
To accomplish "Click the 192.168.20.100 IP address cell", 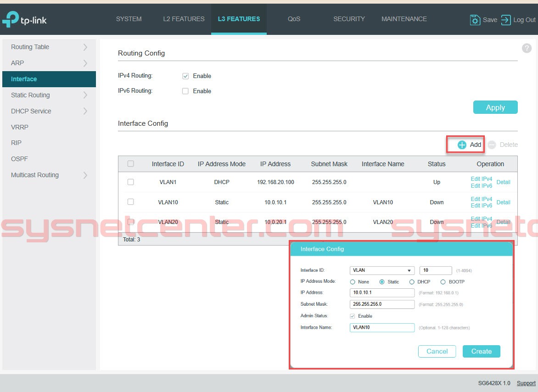I will click(275, 182).
